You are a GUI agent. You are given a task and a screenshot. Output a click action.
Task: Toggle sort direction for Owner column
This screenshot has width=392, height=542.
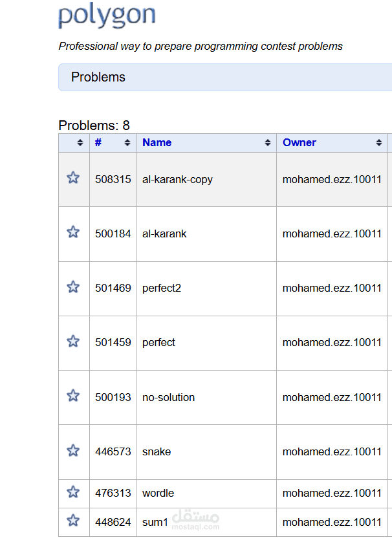(x=380, y=143)
